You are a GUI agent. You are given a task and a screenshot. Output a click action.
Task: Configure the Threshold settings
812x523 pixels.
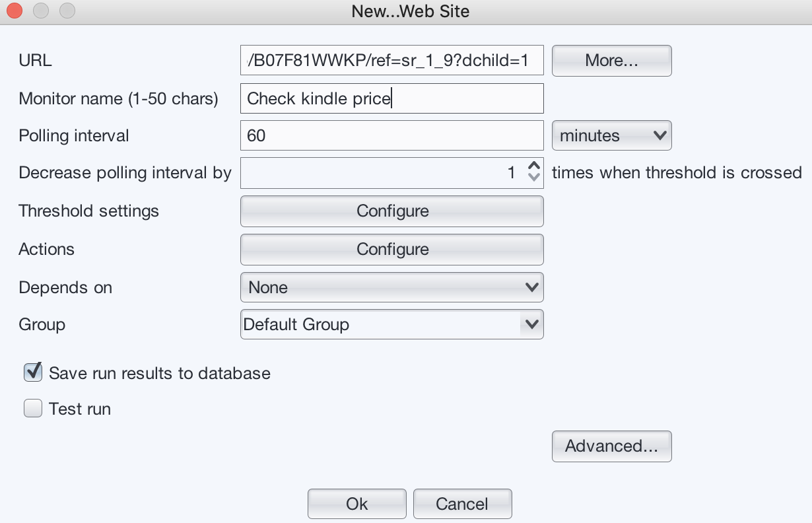pos(391,211)
